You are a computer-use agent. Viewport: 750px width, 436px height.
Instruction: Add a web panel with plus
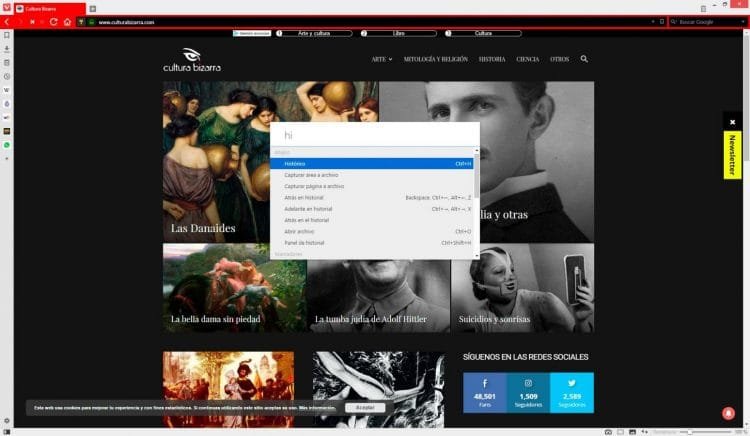[x=7, y=158]
